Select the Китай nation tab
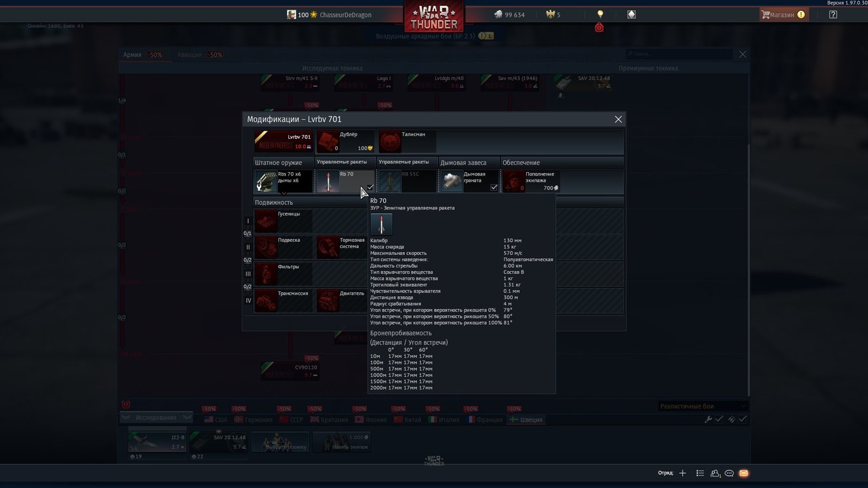The width and height of the screenshot is (868, 488). (407, 420)
